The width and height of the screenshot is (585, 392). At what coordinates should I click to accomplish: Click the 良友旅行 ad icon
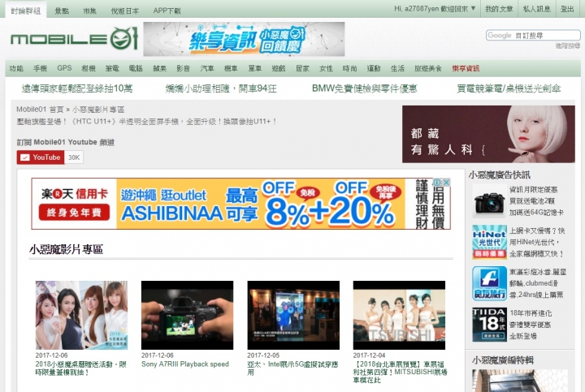pyautogui.click(x=489, y=283)
